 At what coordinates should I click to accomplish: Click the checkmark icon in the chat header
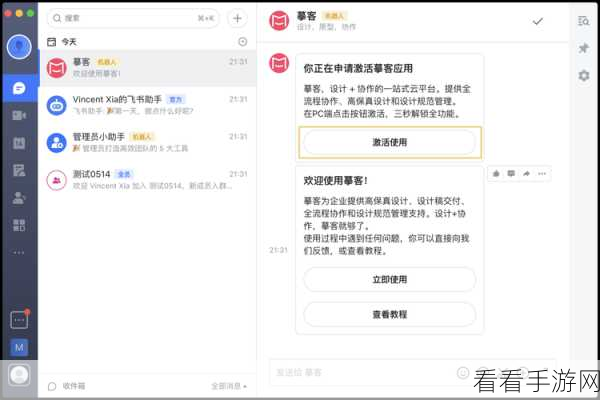pos(538,21)
